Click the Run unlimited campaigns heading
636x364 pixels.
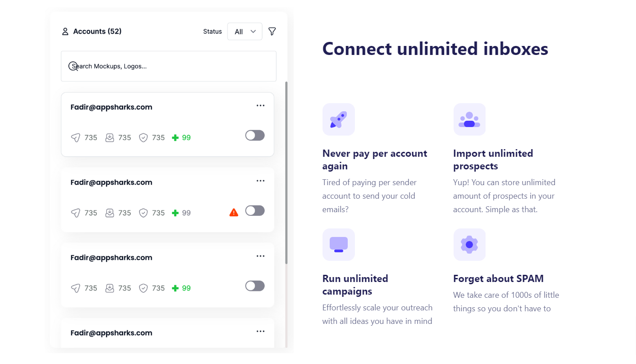point(355,285)
